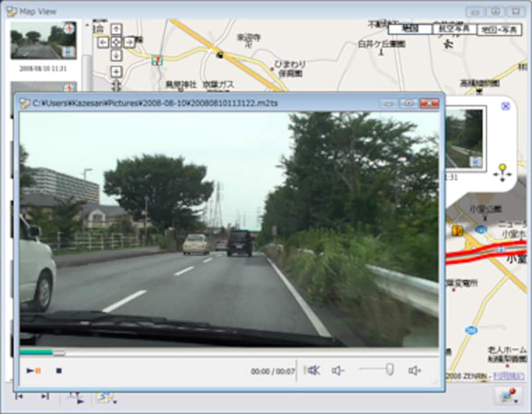Pan the map upward with arrow button
The width and height of the screenshot is (532, 414).
tap(116, 29)
